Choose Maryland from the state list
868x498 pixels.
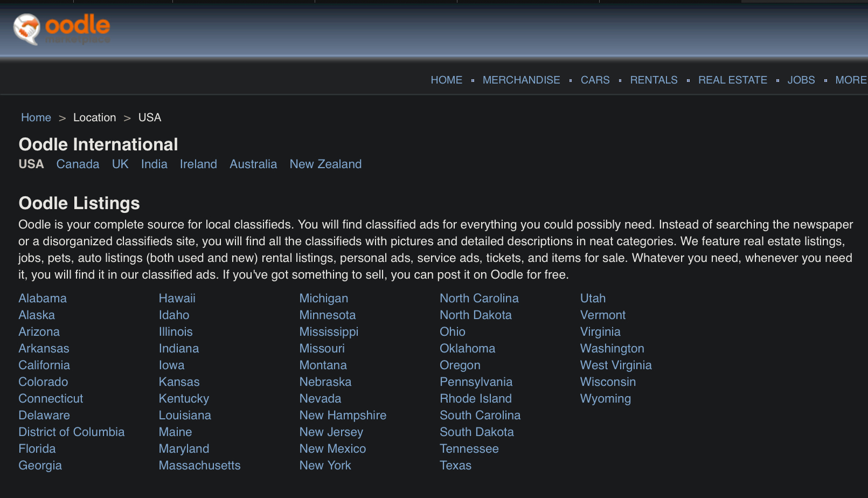click(184, 449)
